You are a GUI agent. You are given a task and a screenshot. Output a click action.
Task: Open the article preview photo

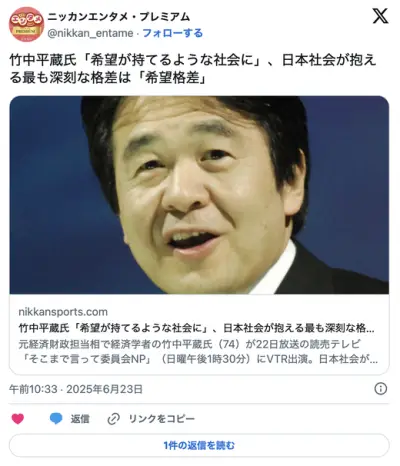pos(199,195)
